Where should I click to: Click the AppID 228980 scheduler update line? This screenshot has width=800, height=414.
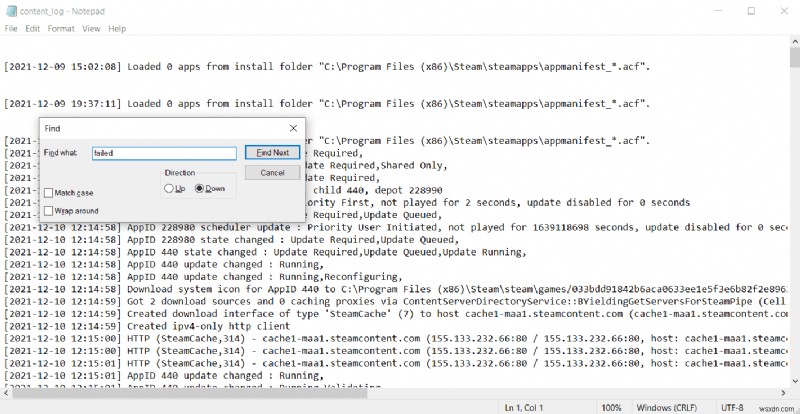click(395, 227)
